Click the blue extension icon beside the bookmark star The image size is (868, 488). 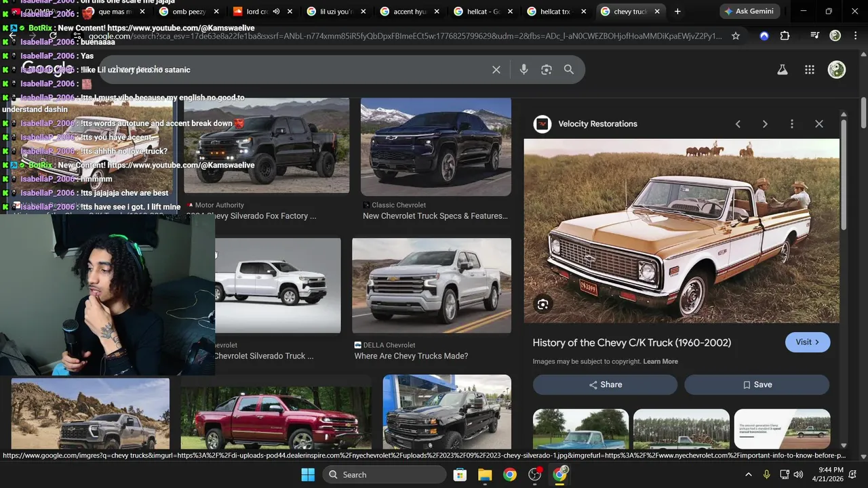coord(764,36)
